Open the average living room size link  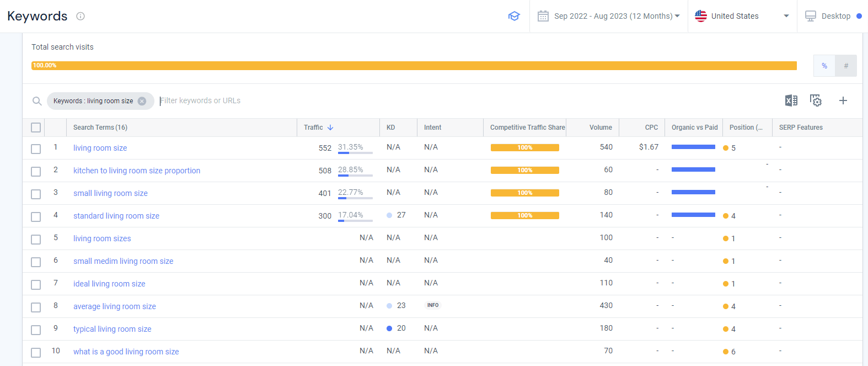(x=115, y=306)
